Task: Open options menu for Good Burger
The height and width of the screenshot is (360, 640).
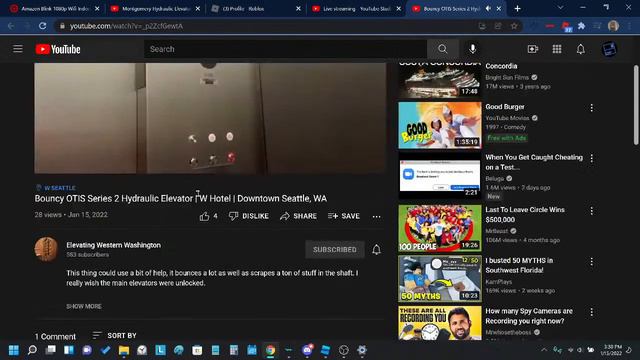Action: coord(591,108)
